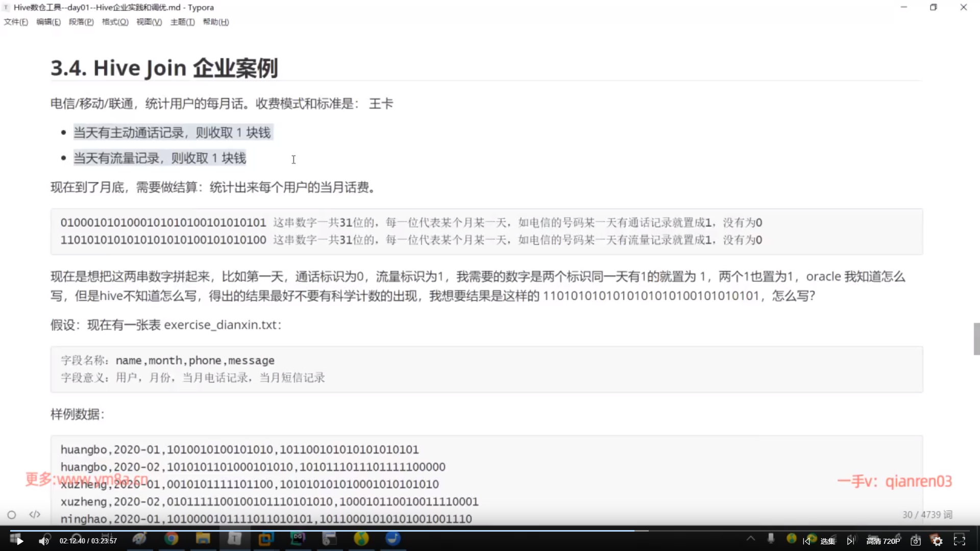The height and width of the screenshot is (551, 980).
Task: Click the video play button
Action: (19, 541)
